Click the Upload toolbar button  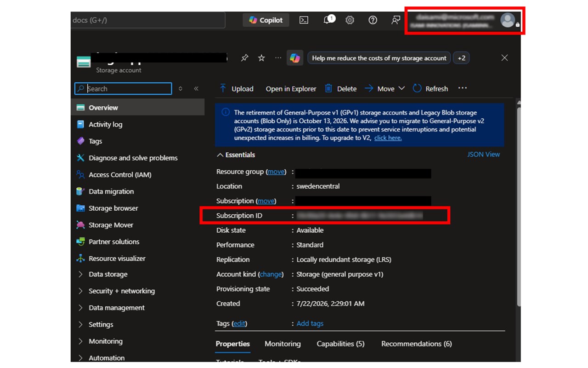pyautogui.click(x=236, y=89)
